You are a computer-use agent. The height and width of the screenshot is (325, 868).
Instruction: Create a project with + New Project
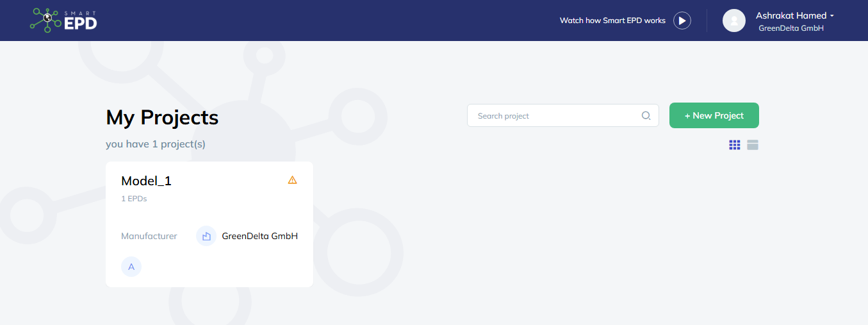[714, 115]
